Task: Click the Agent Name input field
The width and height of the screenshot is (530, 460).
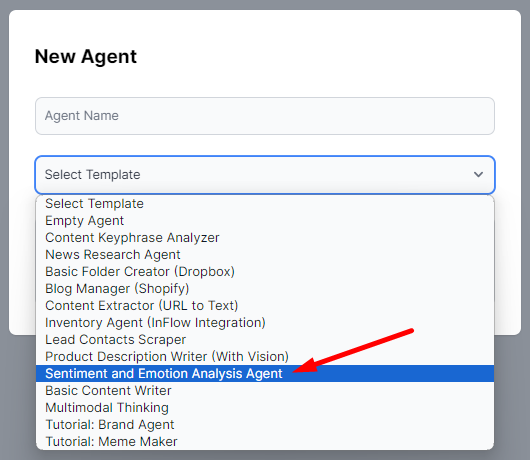Action: pos(265,116)
